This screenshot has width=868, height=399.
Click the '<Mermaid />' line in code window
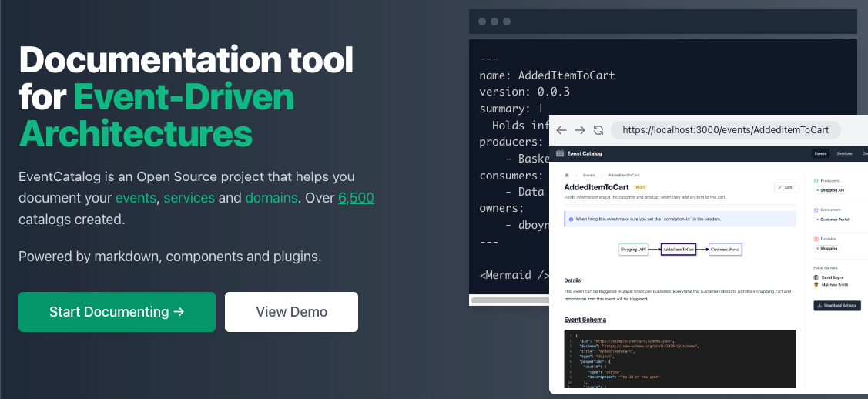(514, 275)
